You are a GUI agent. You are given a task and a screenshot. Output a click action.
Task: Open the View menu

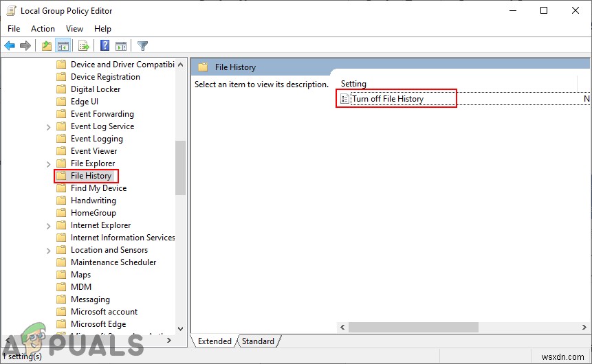click(x=74, y=29)
